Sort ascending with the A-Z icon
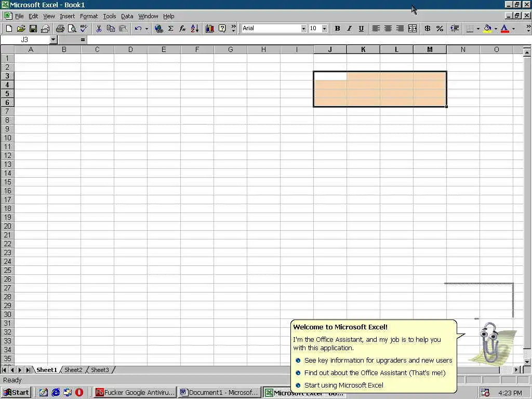 195,29
